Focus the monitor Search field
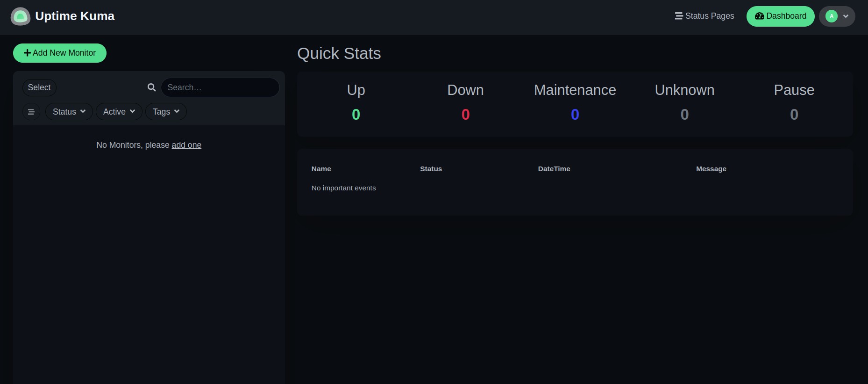 (220, 87)
